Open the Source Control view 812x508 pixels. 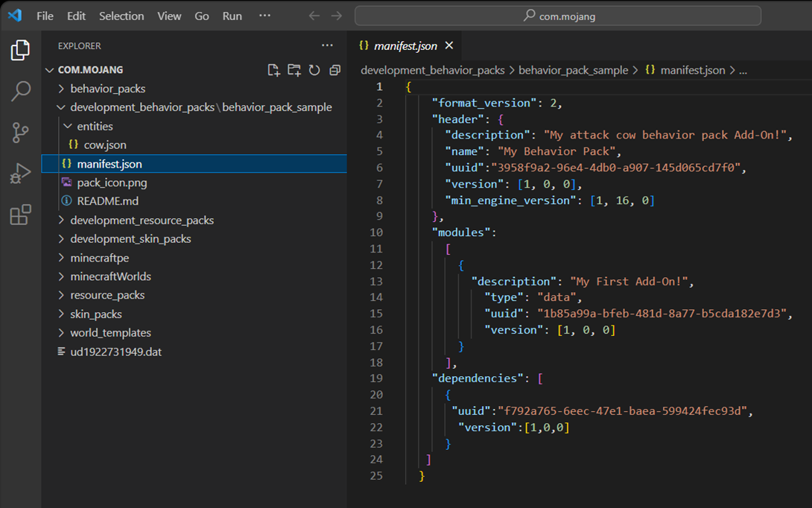[x=20, y=133]
